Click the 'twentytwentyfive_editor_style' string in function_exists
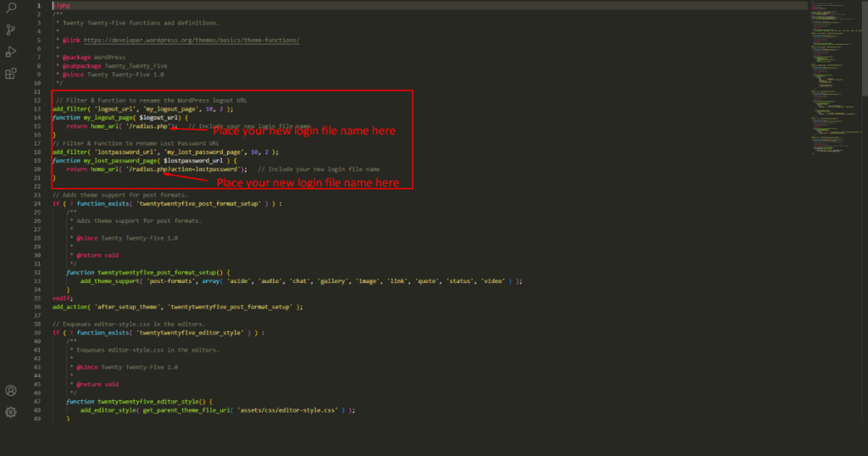868x456 pixels. pos(190,332)
